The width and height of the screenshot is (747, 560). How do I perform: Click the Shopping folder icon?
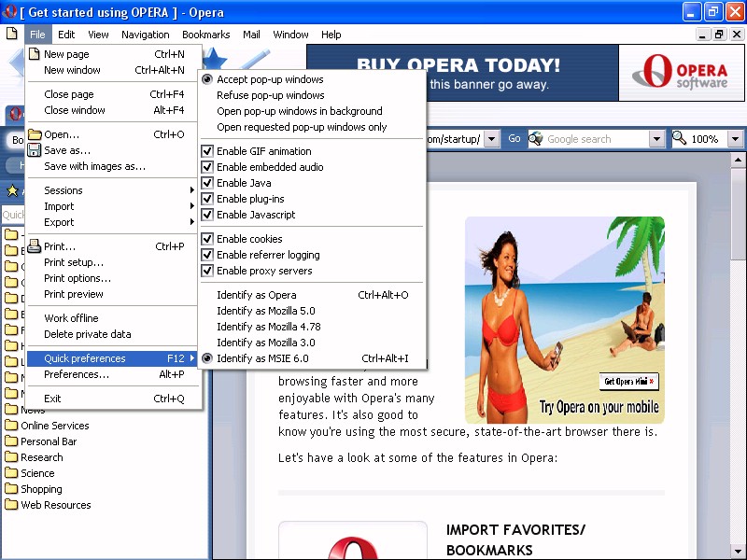coord(11,488)
